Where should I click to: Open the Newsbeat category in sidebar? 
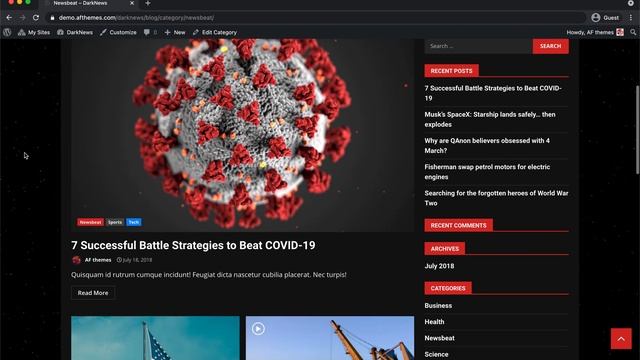[x=439, y=338]
